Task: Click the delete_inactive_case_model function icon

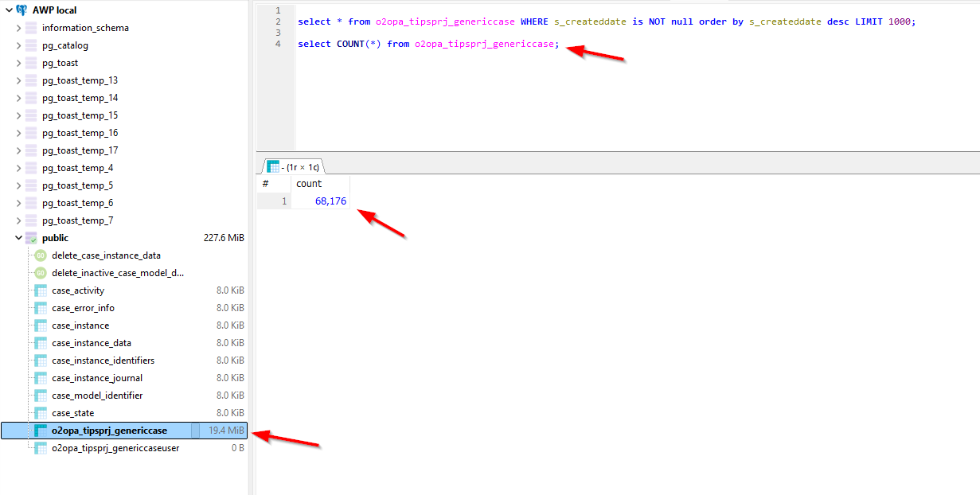Action: [41, 273]
